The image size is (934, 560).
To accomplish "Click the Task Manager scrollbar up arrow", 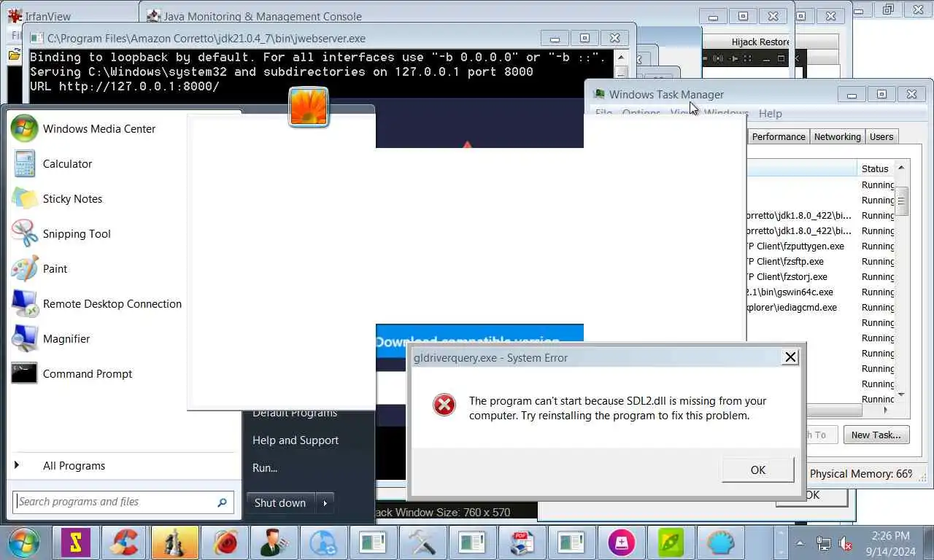I will coord(901,168).
